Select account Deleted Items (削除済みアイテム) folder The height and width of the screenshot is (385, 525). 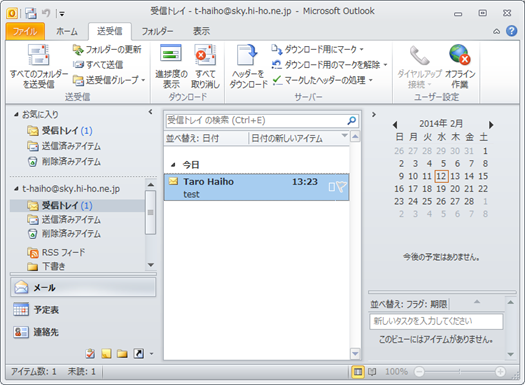(x=64, y=234)
